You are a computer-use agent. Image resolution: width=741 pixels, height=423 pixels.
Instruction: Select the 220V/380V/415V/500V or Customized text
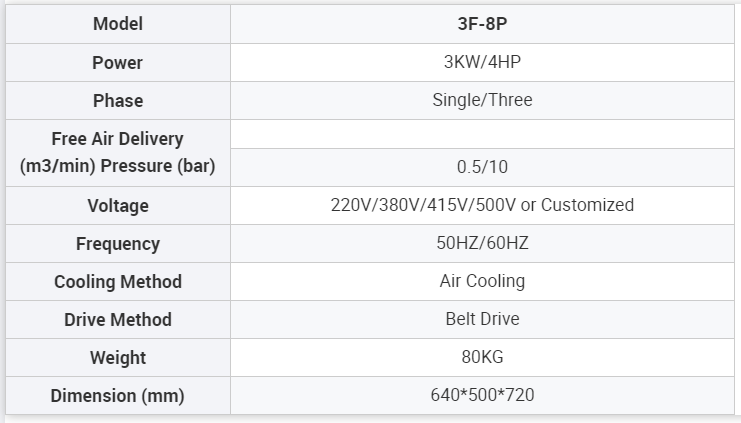482,205
